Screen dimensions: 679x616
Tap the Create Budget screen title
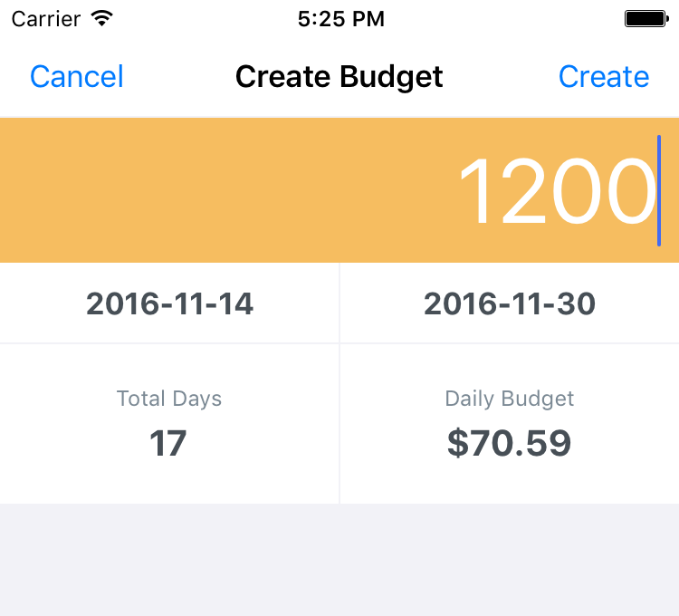(x=339, y=77)
